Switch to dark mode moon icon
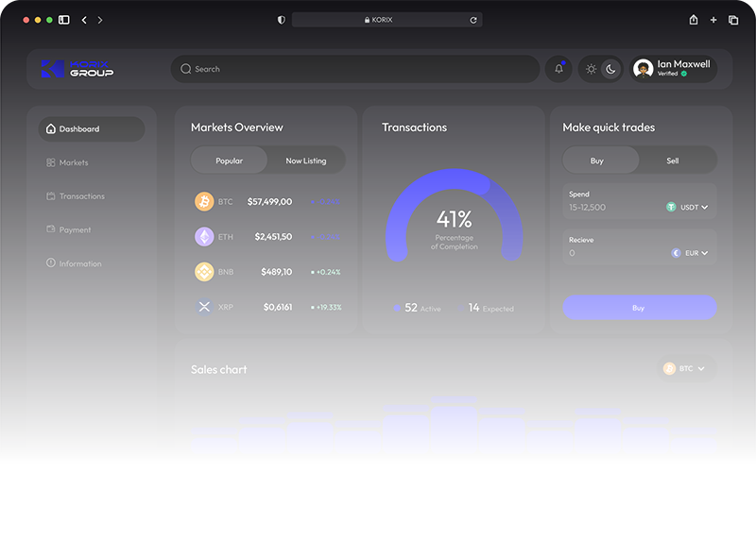The image size is (756, 541). pyautogui.click(x=610, y=69)
